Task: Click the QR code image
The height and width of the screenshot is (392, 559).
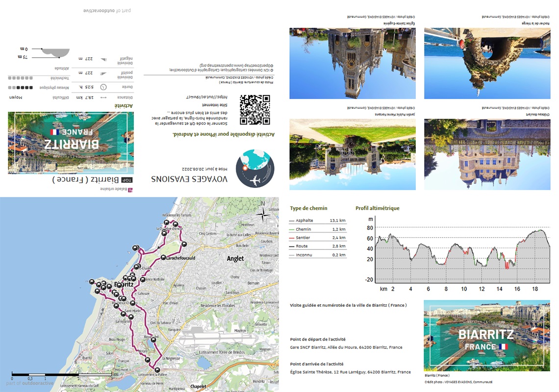Action: point(254,109)
